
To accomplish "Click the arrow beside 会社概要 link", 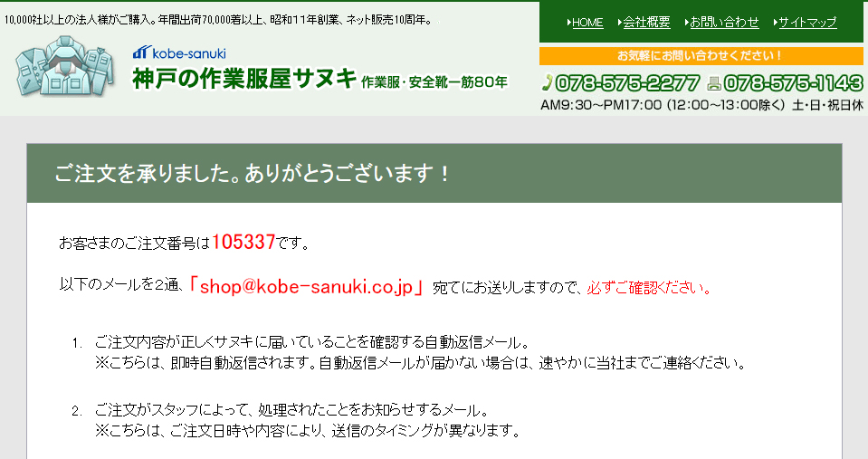I will 619,23.
